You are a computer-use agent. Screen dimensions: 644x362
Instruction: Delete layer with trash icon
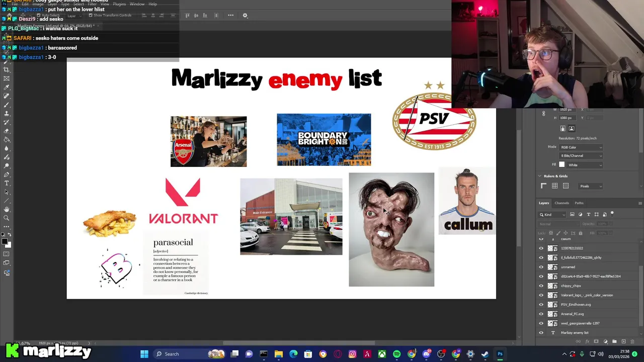pyautogui.click(x=633, y=342)
